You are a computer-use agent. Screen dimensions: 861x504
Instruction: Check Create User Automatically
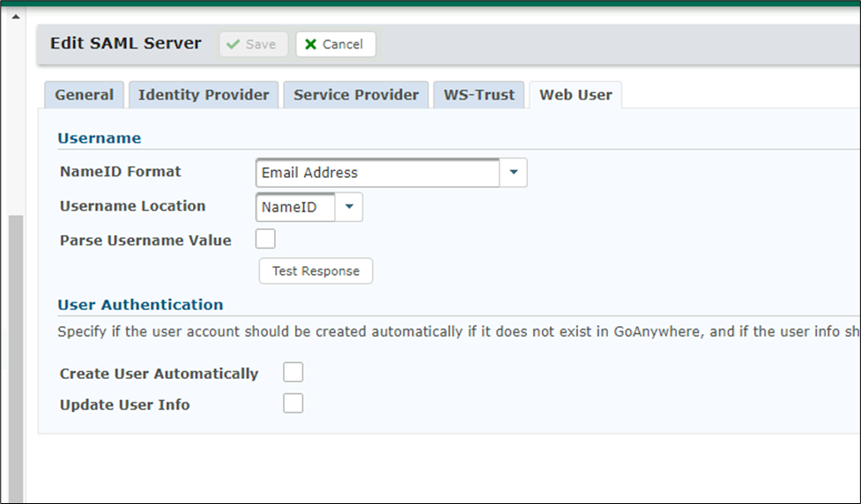[293, 373]
